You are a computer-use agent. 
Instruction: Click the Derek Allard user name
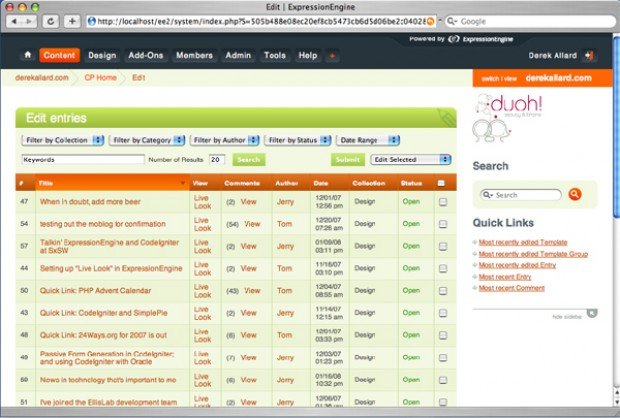(x=552, y=55)
